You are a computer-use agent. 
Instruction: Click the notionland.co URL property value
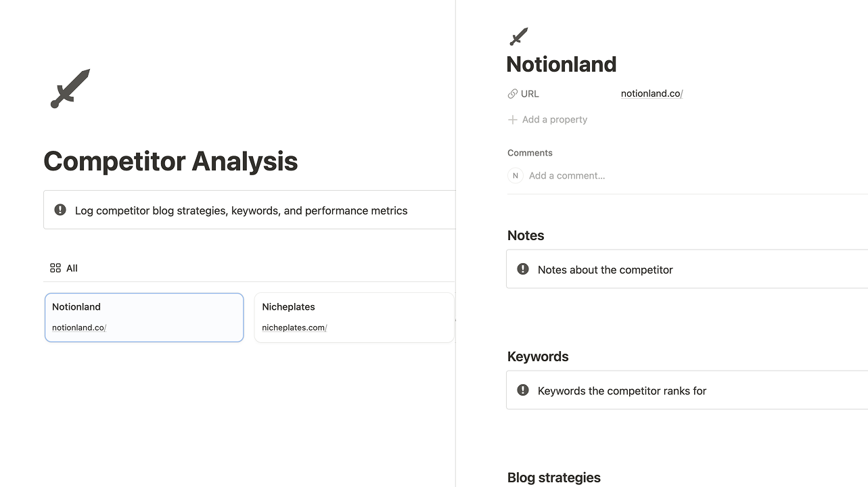(652, 94)
